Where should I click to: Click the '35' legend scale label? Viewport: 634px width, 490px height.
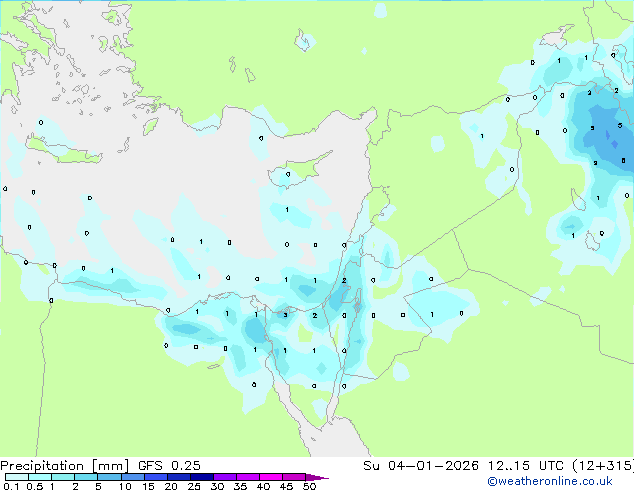240,486
